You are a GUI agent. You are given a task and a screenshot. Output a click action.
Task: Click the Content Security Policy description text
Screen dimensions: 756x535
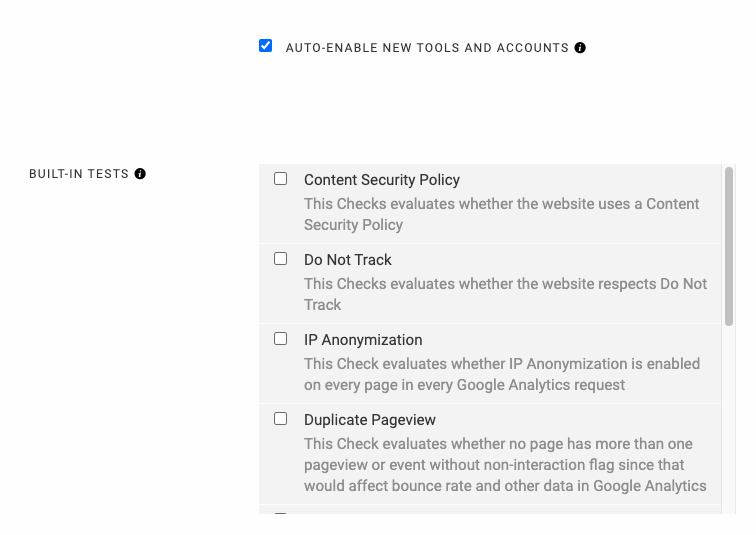[x=501, y=214]
